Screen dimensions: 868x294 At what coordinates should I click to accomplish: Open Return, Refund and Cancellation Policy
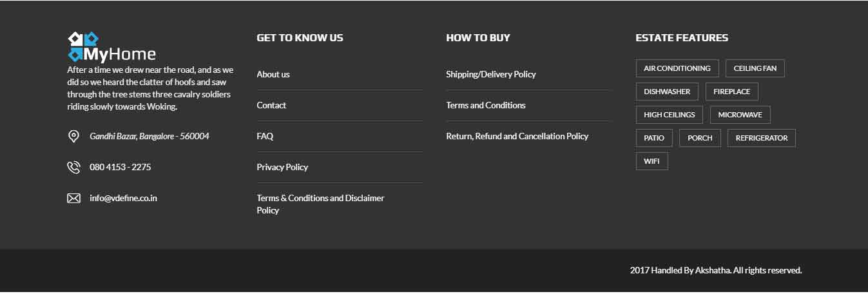coord(517,136)
